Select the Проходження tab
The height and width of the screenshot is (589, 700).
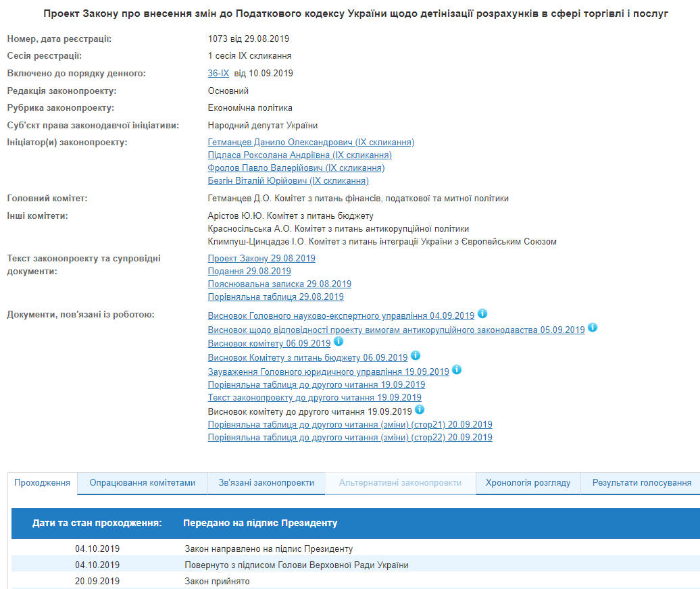(x=43, y=483)
